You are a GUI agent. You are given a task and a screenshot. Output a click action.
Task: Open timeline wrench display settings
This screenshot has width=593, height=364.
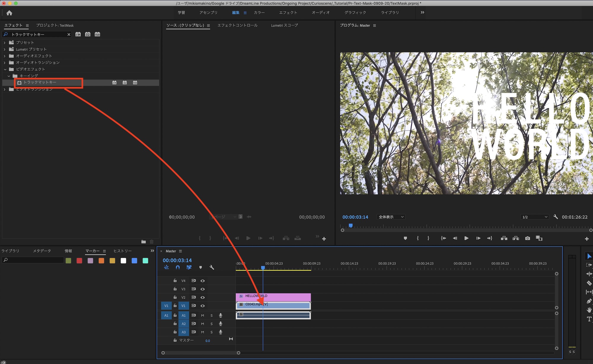tap(212, 267)
